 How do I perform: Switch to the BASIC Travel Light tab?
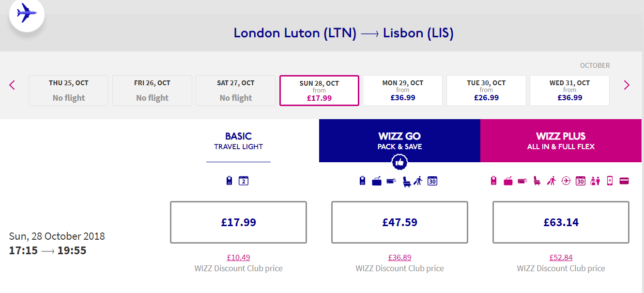(238, 140)
